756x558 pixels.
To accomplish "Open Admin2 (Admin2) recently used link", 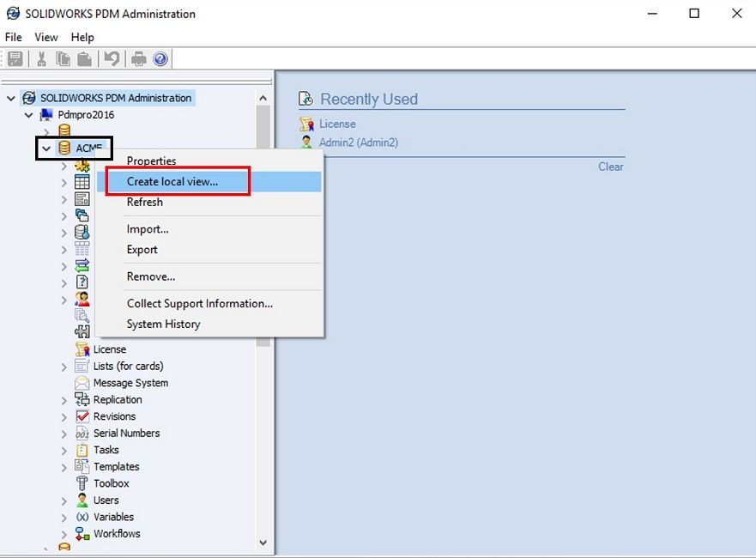I will pos(358,143).
